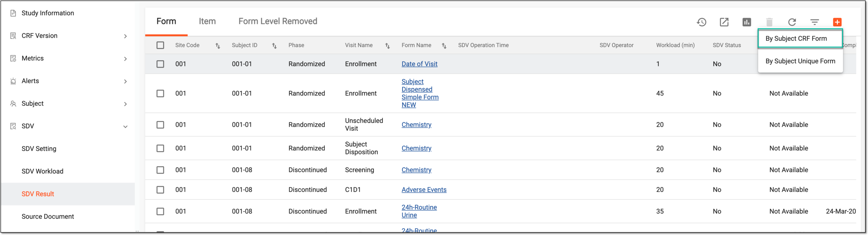The width and height of the screenshot is (868, 235).
Task: Expand the Metrics chevron
Action: 125,59
